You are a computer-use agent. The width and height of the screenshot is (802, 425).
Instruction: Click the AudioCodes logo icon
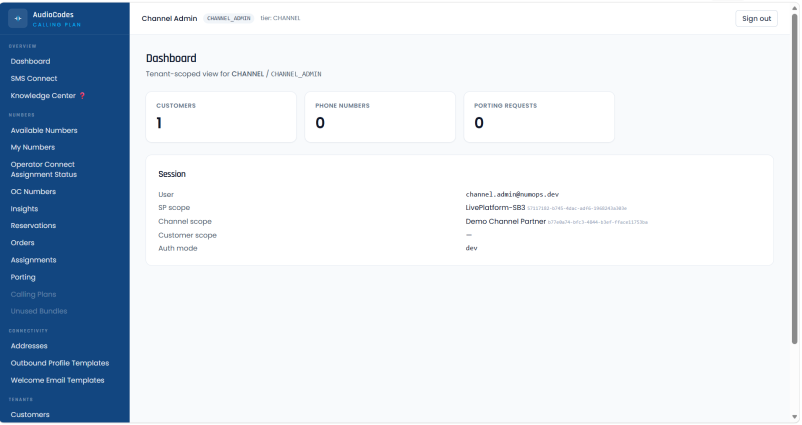click(18, 18)
